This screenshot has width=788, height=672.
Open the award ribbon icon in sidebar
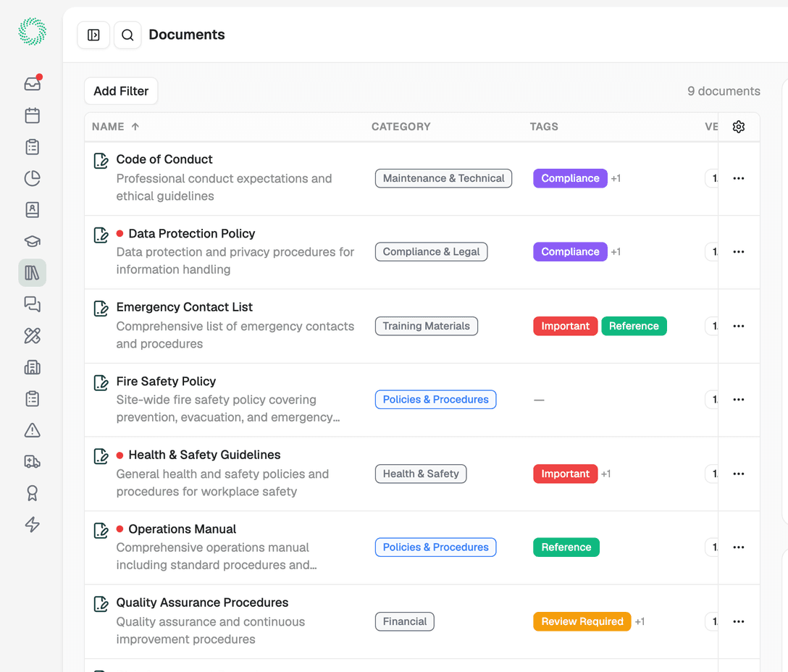pyautogui.click(x=32, y=493)
